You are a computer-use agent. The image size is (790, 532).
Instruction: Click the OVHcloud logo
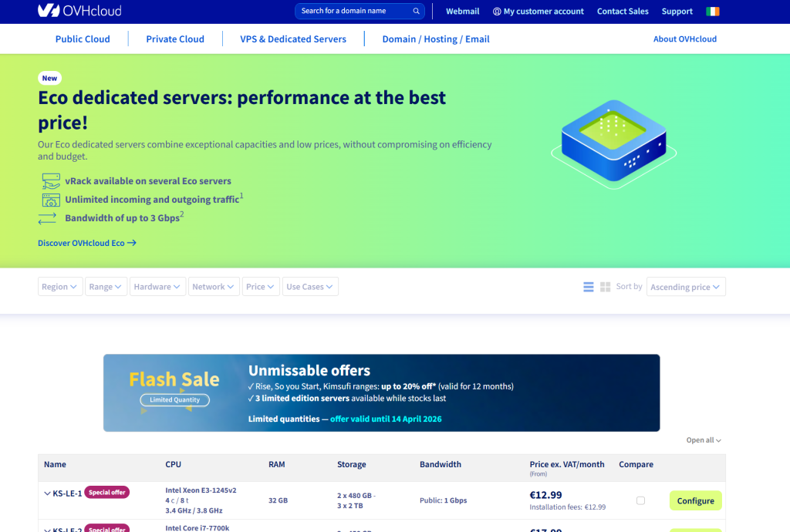point(79,11)
